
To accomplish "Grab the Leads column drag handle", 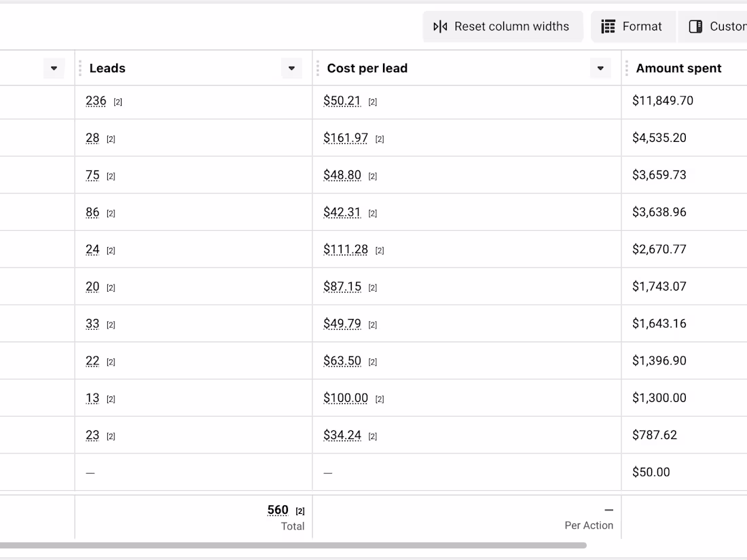I will [x=80, y=68].
